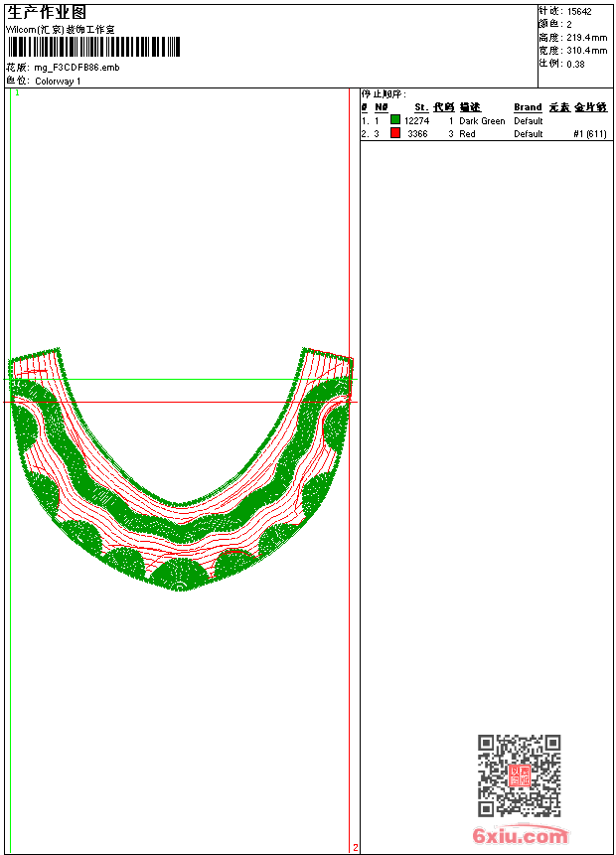Click the Dark Green color swatch
616x855 pixels.
[x=395, y=119]
